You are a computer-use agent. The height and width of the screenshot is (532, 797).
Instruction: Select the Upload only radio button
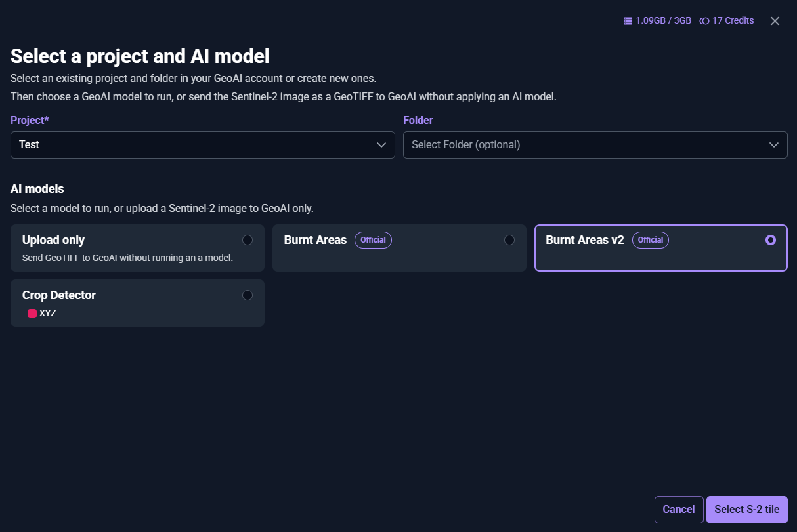point(248,240)
